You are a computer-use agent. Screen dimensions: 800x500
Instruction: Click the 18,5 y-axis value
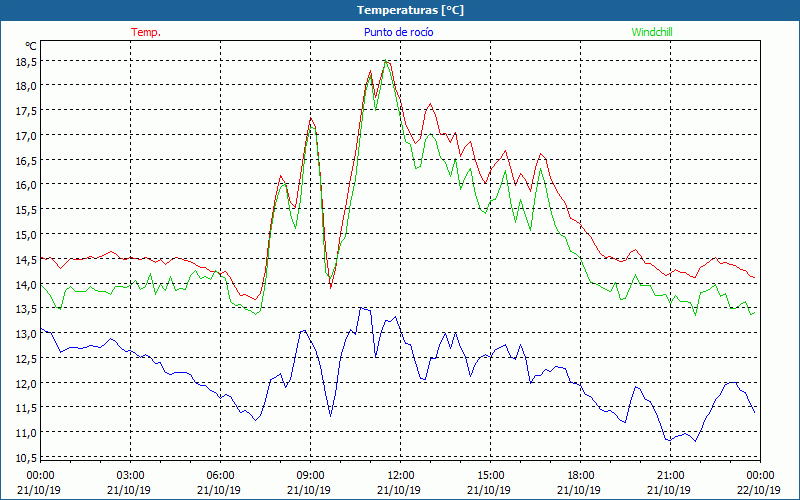click(28, 61)
